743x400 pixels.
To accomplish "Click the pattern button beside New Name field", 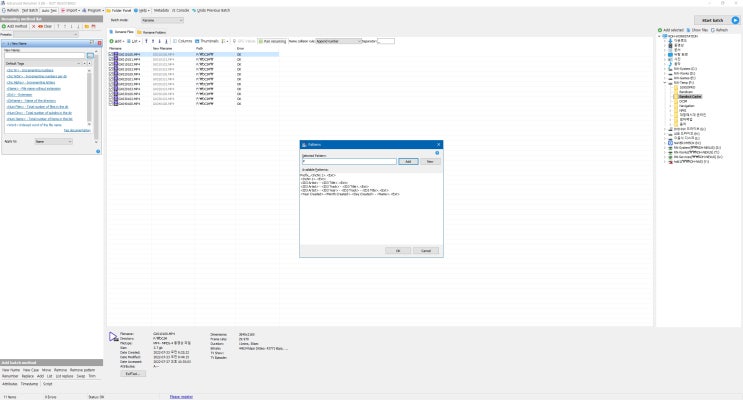I will [90, 55].
